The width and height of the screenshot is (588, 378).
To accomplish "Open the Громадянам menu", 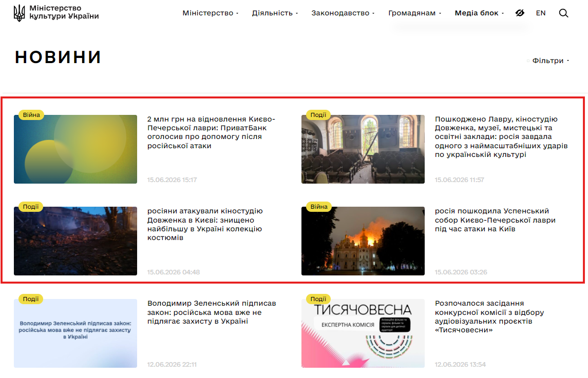I will 414,13.
